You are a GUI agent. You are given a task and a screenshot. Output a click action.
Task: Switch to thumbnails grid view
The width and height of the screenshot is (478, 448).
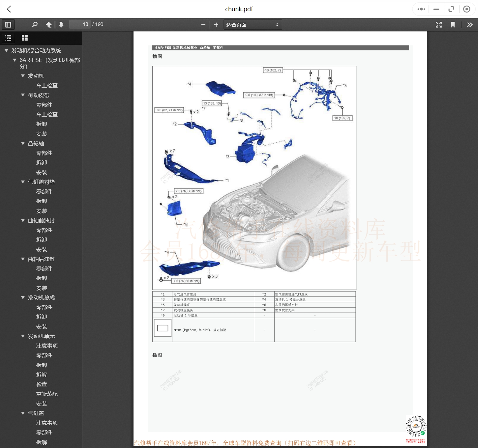coord(25,38)
